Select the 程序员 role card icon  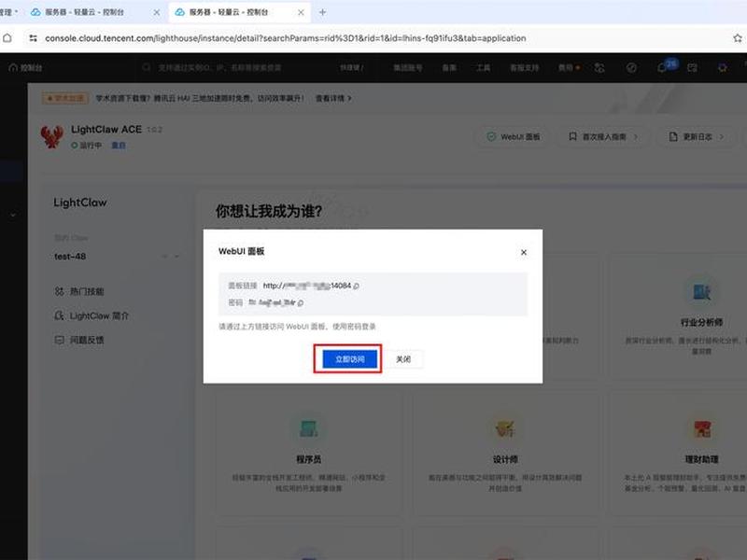[308, 428]
